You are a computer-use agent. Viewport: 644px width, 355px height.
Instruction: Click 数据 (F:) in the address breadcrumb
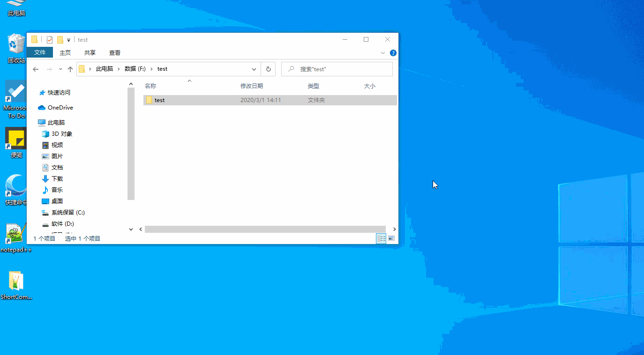pos(135,69)
